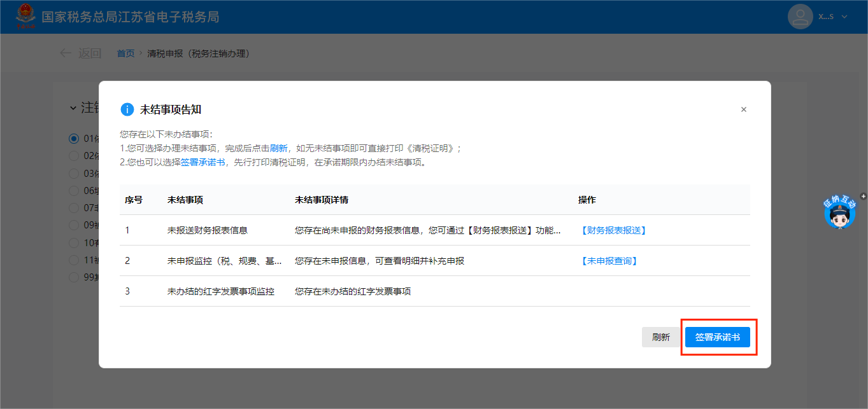Close the 未结事项告知 dialog with X
Viewport: 868px width, 409px height.
[743, 109]
